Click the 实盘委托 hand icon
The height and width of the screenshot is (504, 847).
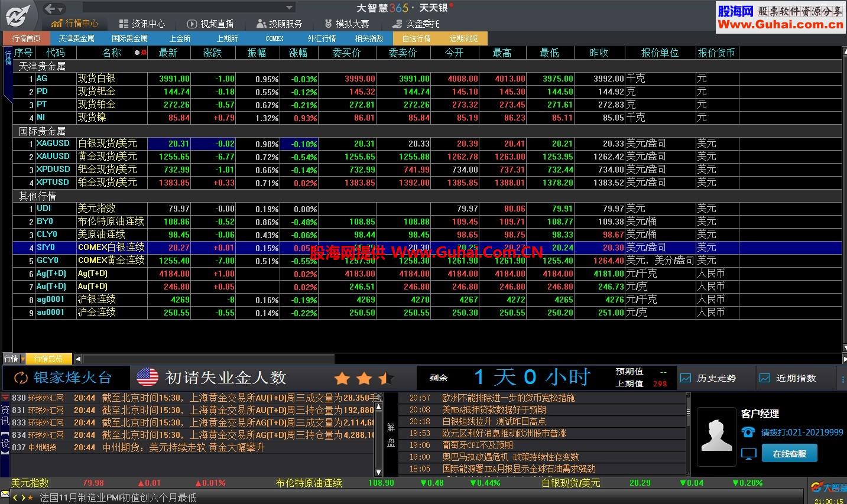click(397, 24)
